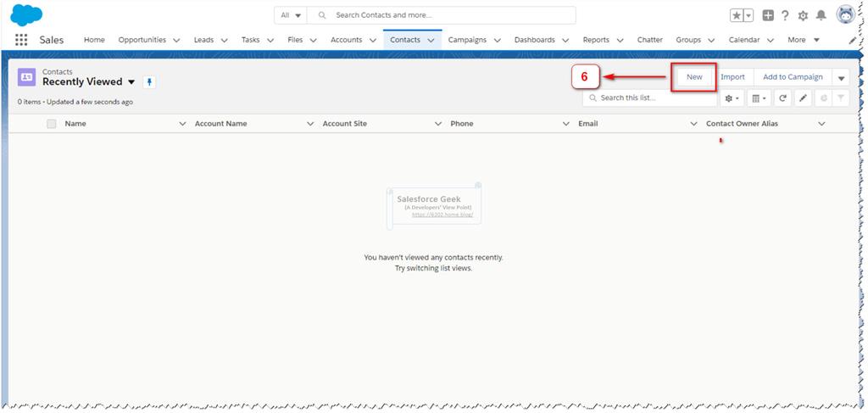Open Name column actions chevron
The image size is (868, 413).
pos(183,124)
